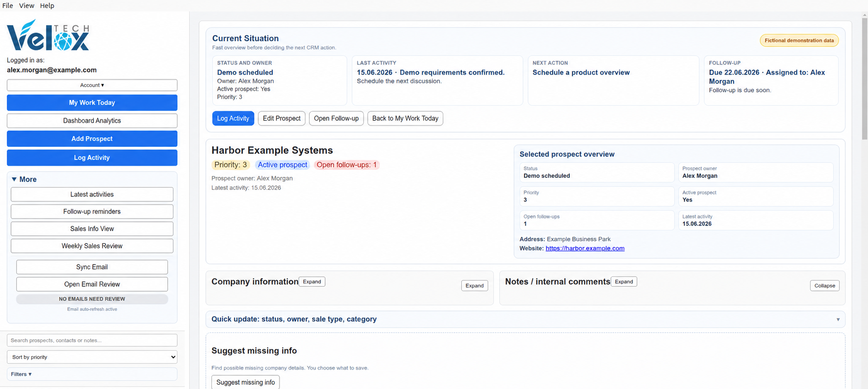
Task: Click the Edit Prospect button
Action: [x=281, y=119]
